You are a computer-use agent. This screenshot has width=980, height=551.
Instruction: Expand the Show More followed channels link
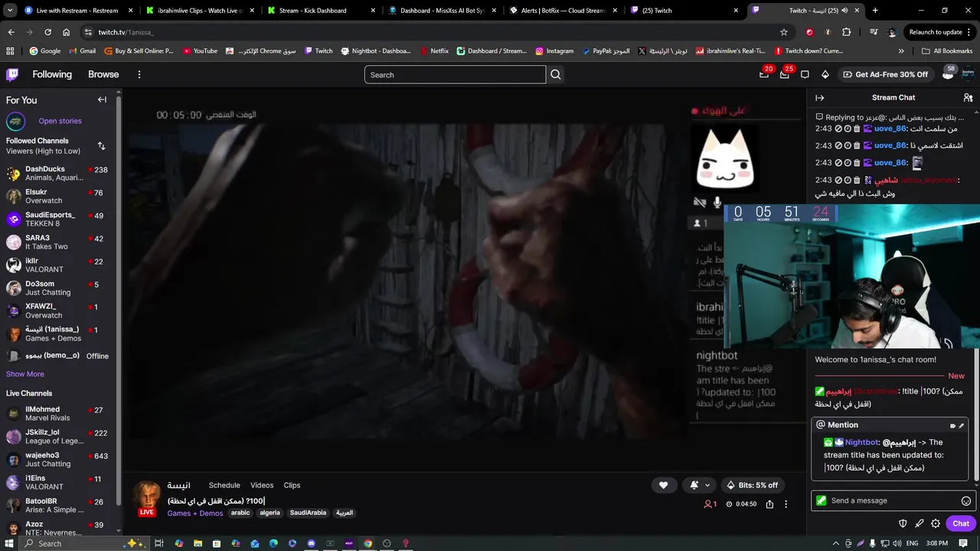point(25,374)
